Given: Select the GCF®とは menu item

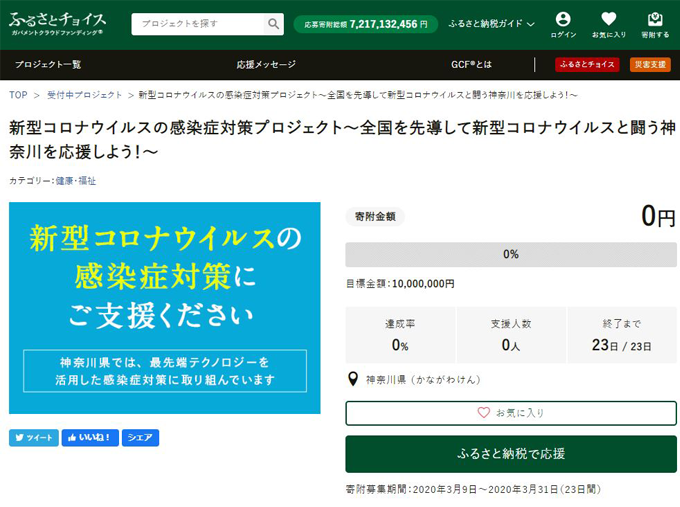Looking at the screenshot, I should pyautogui.click(x=471, y=65).
